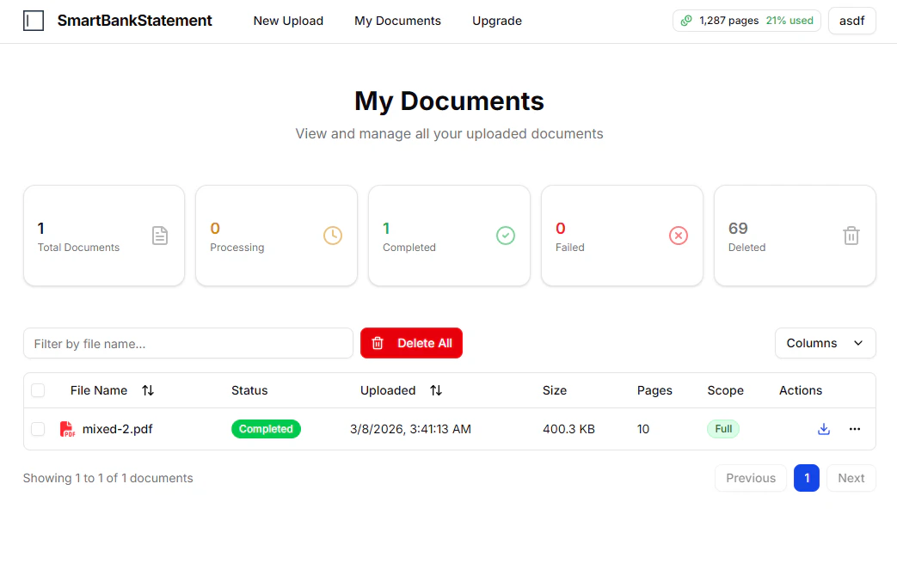Click the SmartBankStatement logo icon
The height and width of the screenshot is (588, 897).
coord(34,20)
